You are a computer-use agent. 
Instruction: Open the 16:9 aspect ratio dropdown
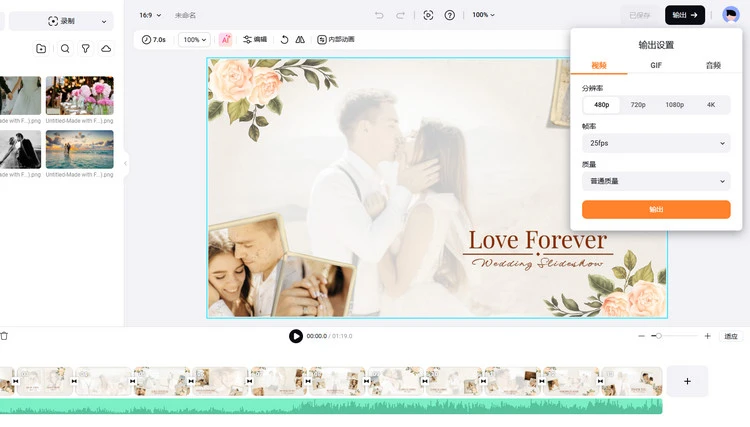tap(150, 15)
